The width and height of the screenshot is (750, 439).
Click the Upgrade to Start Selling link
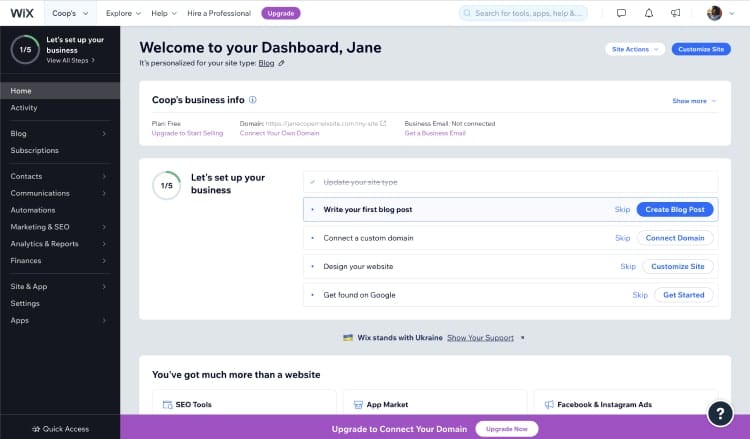(187, 133)
